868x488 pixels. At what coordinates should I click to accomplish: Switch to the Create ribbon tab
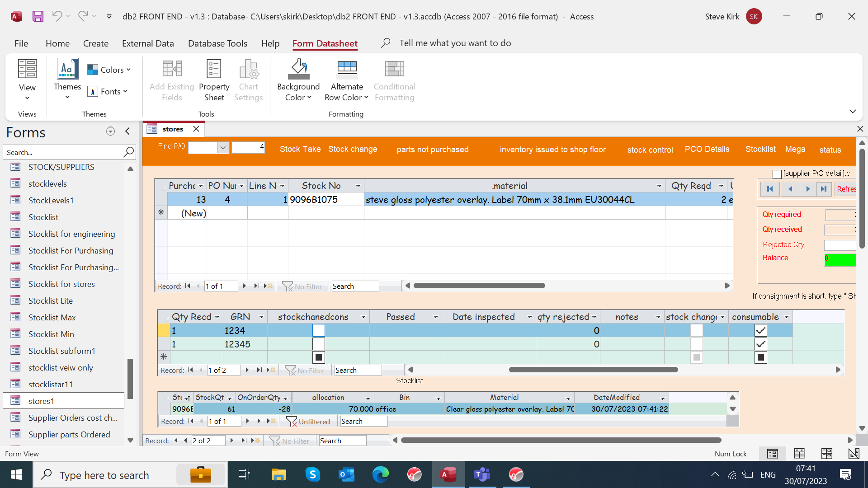96,43
